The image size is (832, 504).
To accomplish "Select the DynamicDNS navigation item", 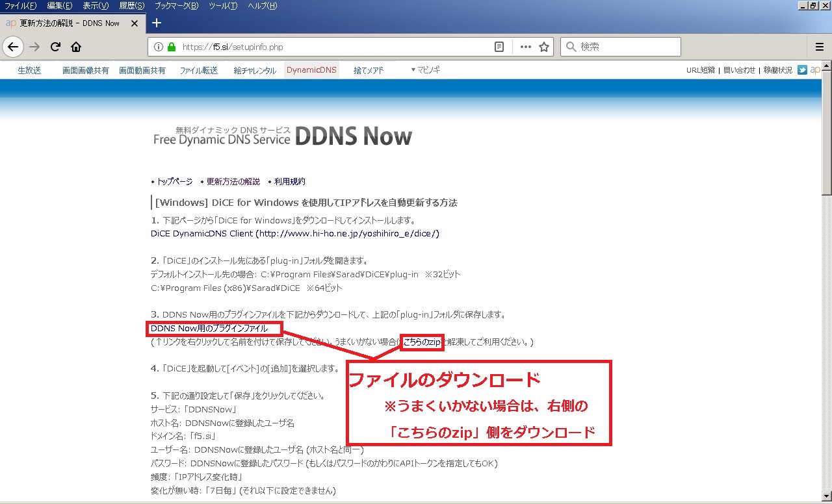I will click(312, 70).
